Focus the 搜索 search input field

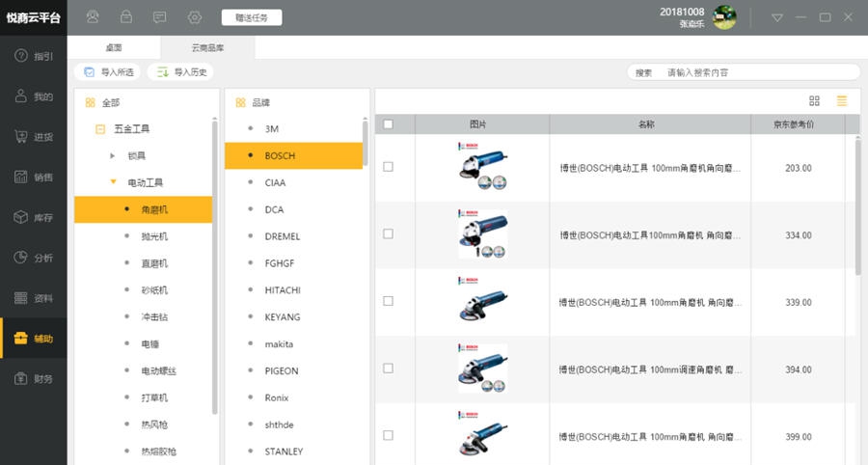[x=744, y=72]
